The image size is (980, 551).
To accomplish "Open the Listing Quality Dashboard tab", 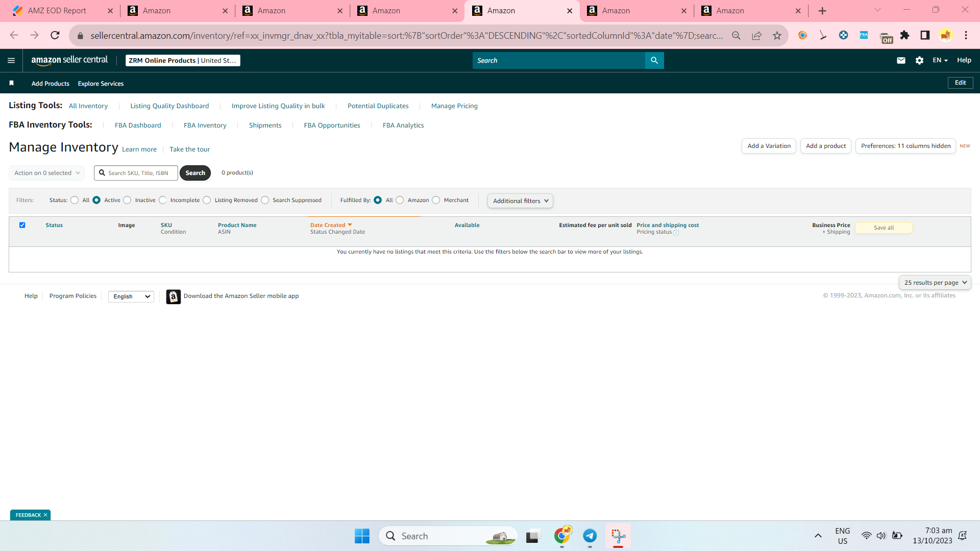I will pyautogui.click(x=169, y=106).
